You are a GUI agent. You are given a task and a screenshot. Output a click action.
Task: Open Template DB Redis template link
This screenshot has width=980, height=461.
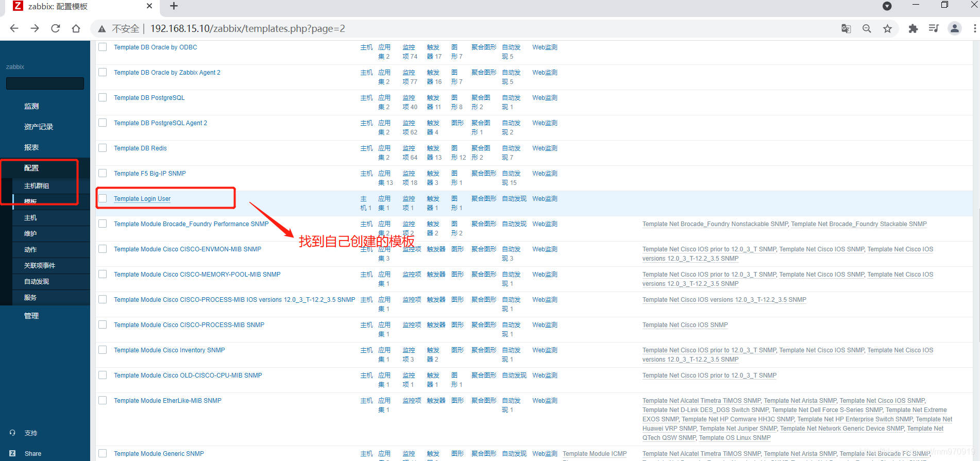coord(140,148)
